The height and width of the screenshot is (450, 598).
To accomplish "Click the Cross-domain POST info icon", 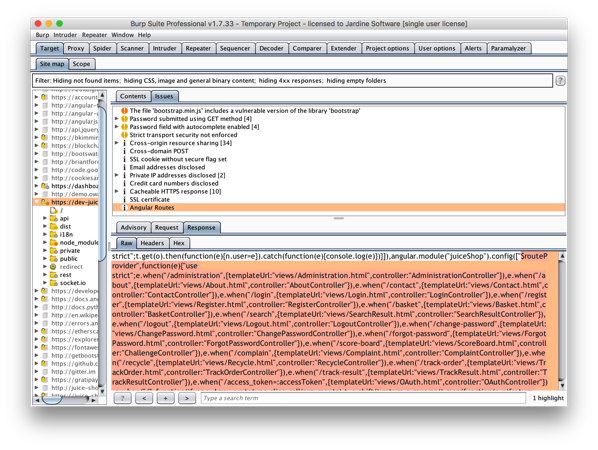I will click(x=124, y=151).
